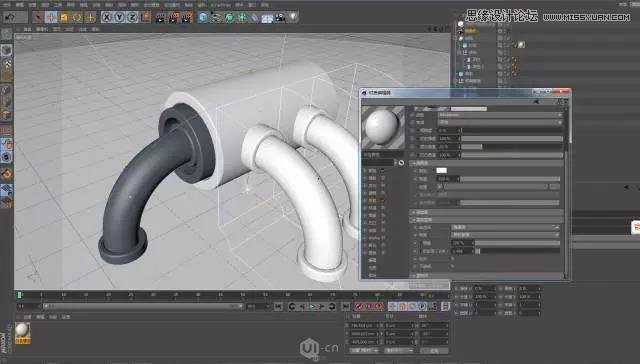640x364 pixels.
Task: Add a cube primitive from toolbar
Action: [x=203, y=17]
